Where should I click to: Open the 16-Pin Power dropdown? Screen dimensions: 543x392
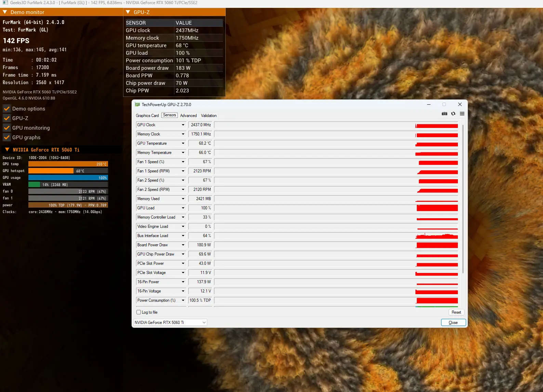coord(183,282)
